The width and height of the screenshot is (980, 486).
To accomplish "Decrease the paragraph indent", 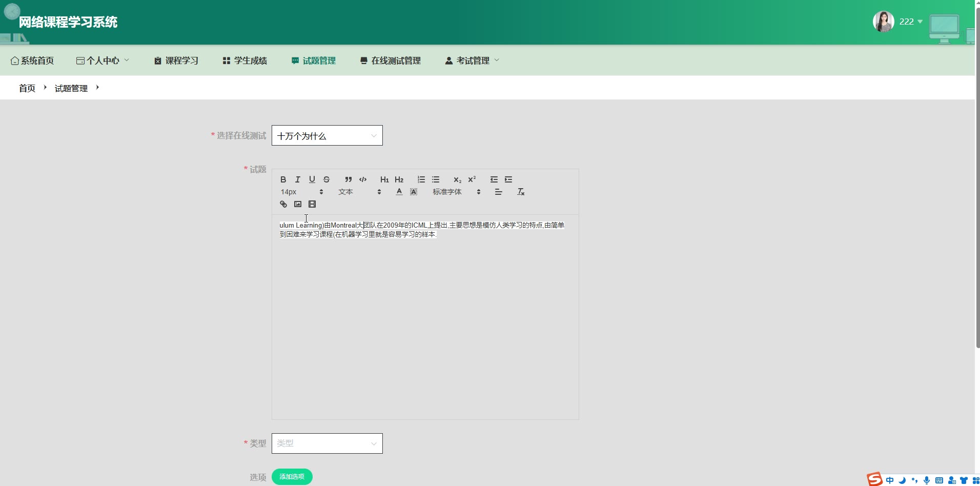I will 494,179.
